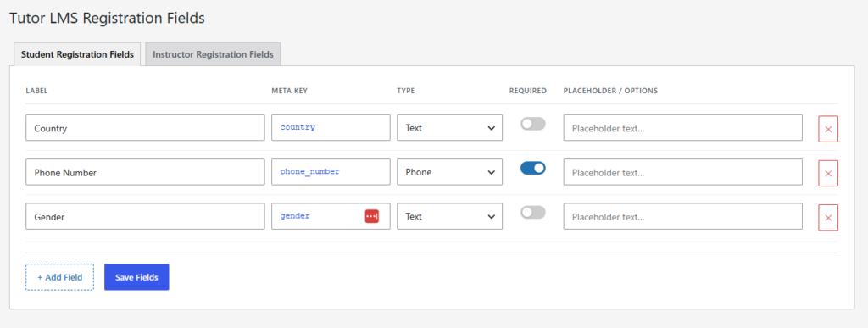
Task: Click the LABEL column header
Action: tap(36, 91)
